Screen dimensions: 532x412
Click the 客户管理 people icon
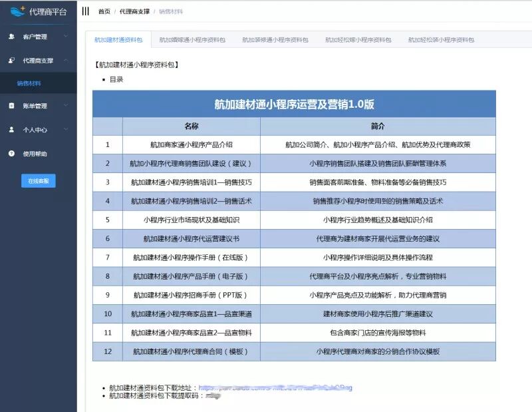11,37
